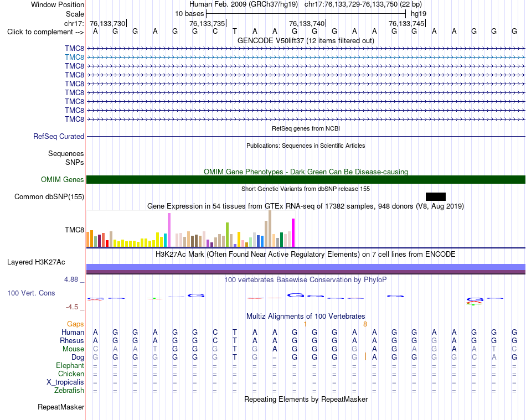
Task: Click the yellow-green bar in GTEx chart
Action: (227, 235)
